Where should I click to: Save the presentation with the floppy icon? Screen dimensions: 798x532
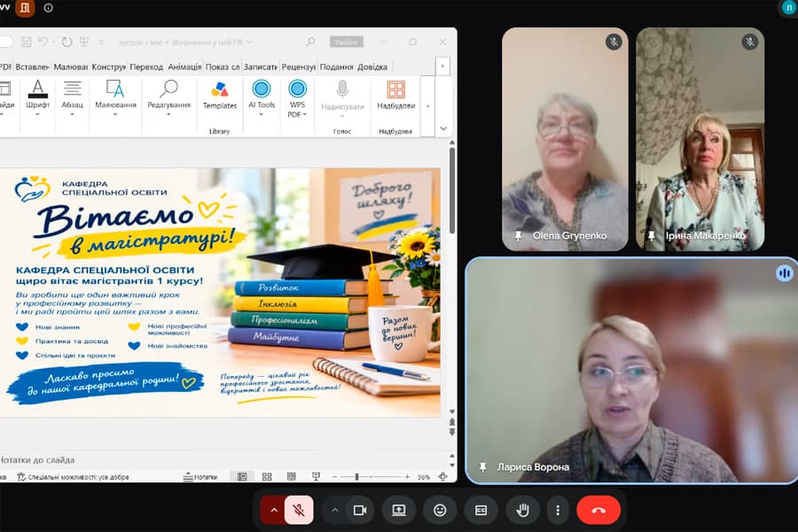26,42
